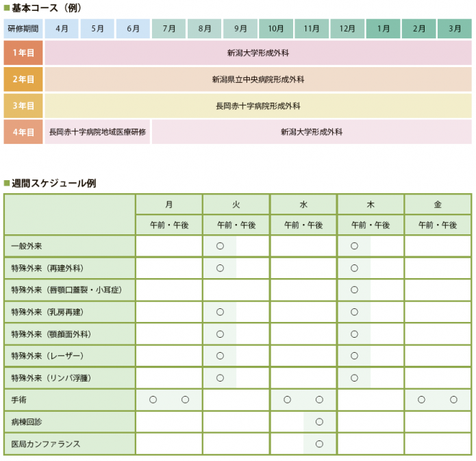Image resolution: width=476 pixels, height=461 pixels.
Task: Click the 木 weekday header
Action: (x=371, y=204)
